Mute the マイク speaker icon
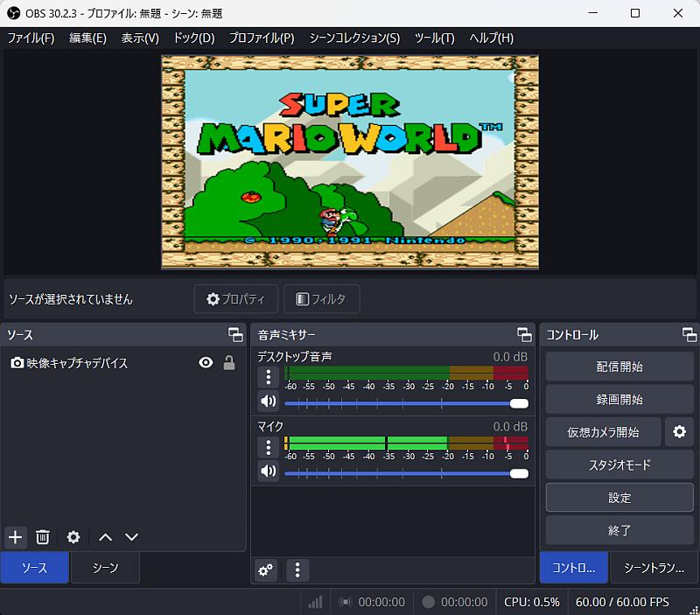 coord(269,471)
